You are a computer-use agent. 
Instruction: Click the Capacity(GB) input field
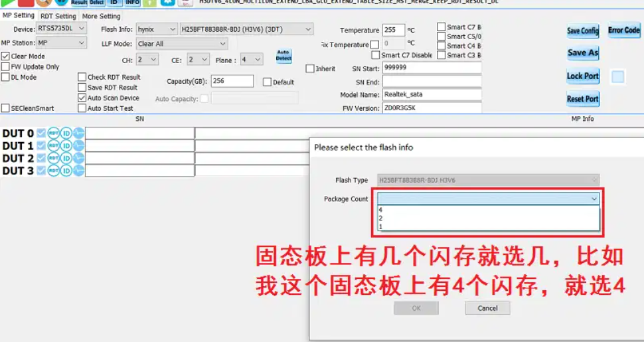coord(232,81)
